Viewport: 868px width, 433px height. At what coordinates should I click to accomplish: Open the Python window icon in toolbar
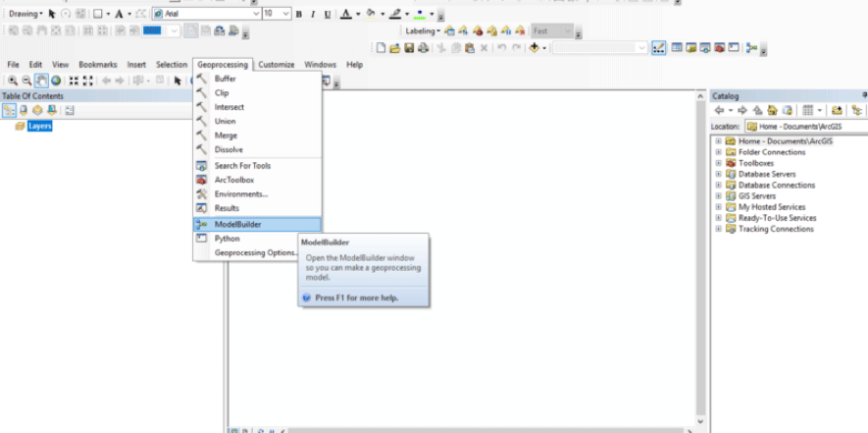pos(734,48)
